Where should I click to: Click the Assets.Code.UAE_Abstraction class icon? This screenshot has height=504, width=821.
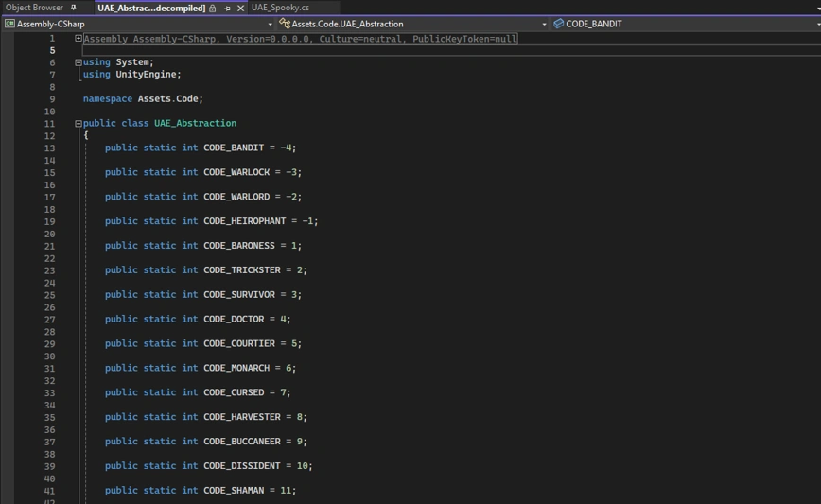[x=284, y=24]
